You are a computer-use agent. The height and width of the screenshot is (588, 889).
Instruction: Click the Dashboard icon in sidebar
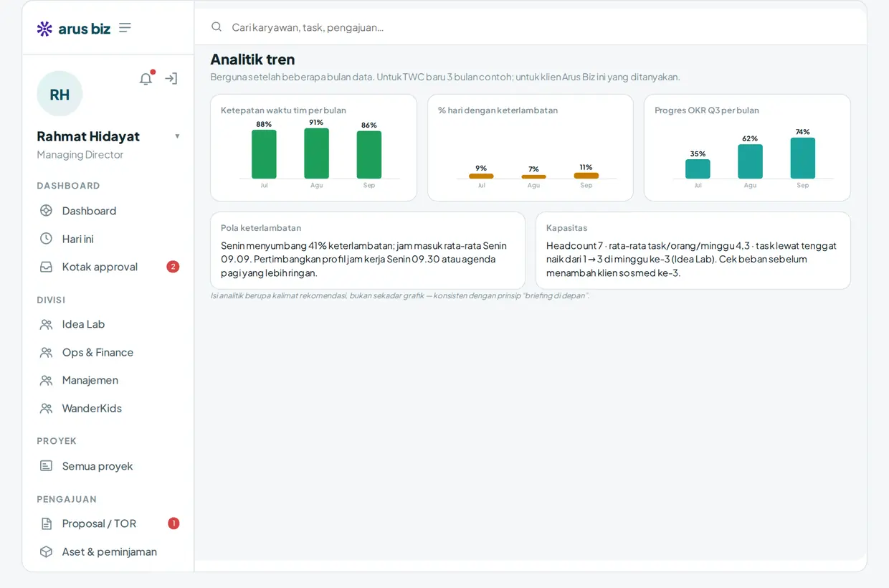click(46, 211)
